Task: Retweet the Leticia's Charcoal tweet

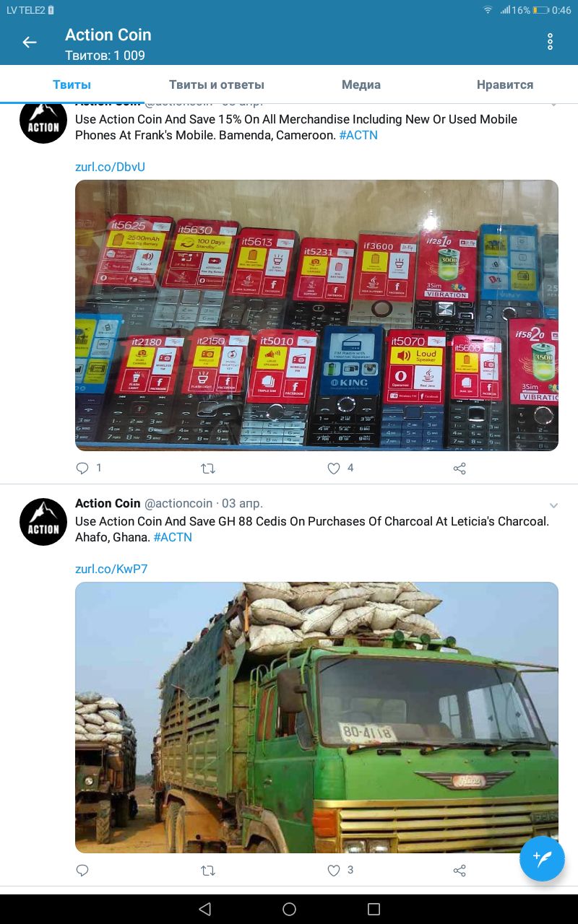Action: 208,871
